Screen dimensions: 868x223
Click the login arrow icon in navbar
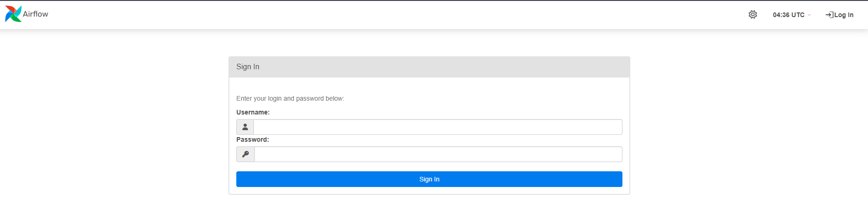pos(830,15)
